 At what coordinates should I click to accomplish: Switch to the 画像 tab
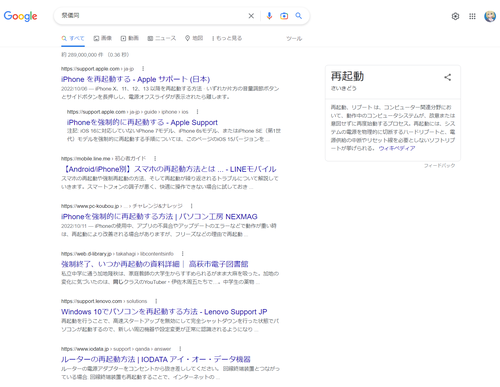pos(103,38)
